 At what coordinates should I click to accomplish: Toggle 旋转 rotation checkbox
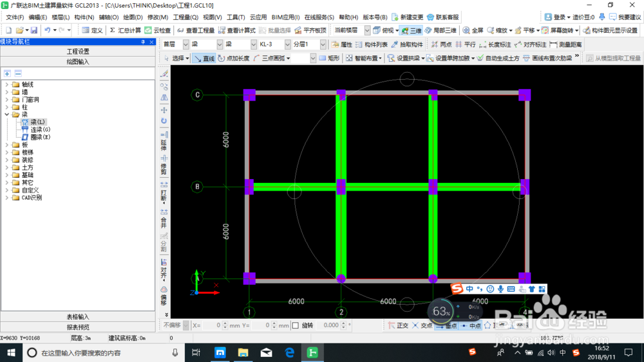[296, 325]
